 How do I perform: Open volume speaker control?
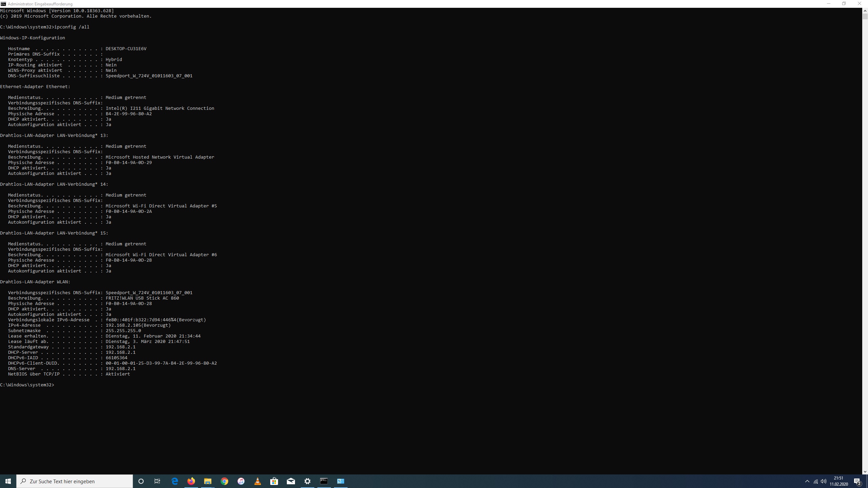coord(824,481)
